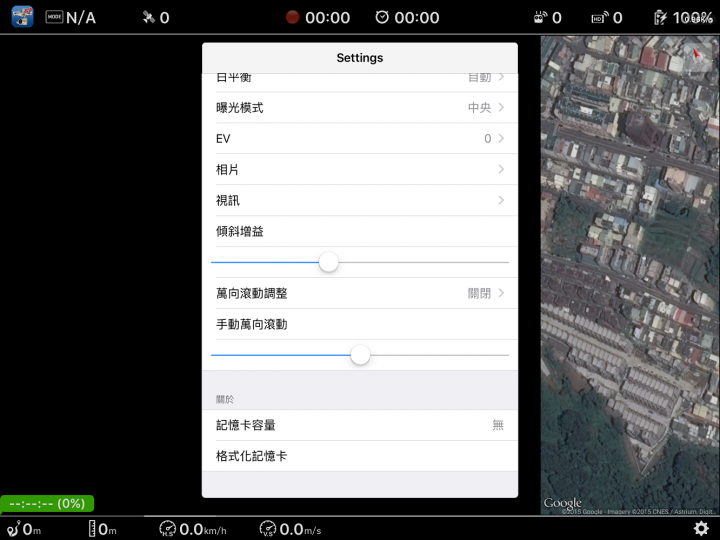Open the EV value setting row

pos(360,138)
